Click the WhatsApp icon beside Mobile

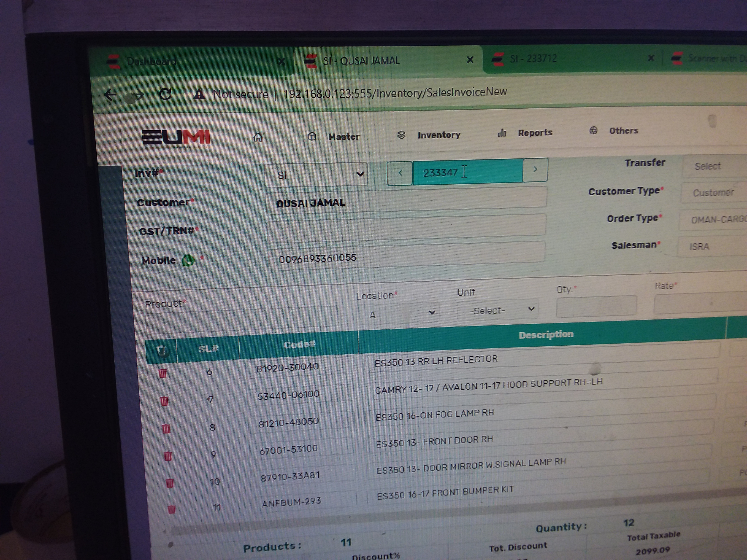click(188, 260)
